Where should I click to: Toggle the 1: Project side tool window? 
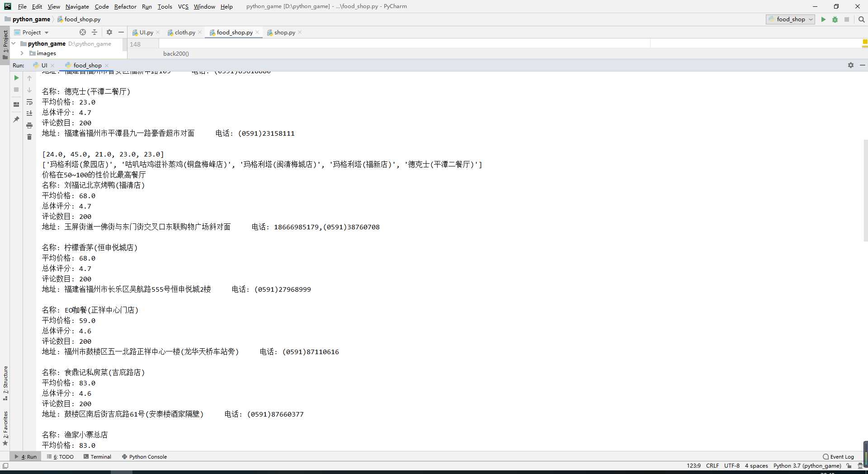[5, 44]
